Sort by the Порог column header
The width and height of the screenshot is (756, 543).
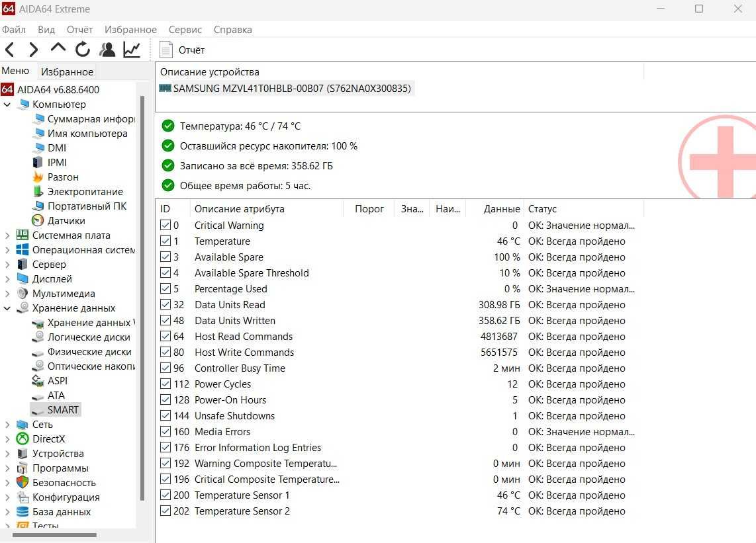pos(369,208)
